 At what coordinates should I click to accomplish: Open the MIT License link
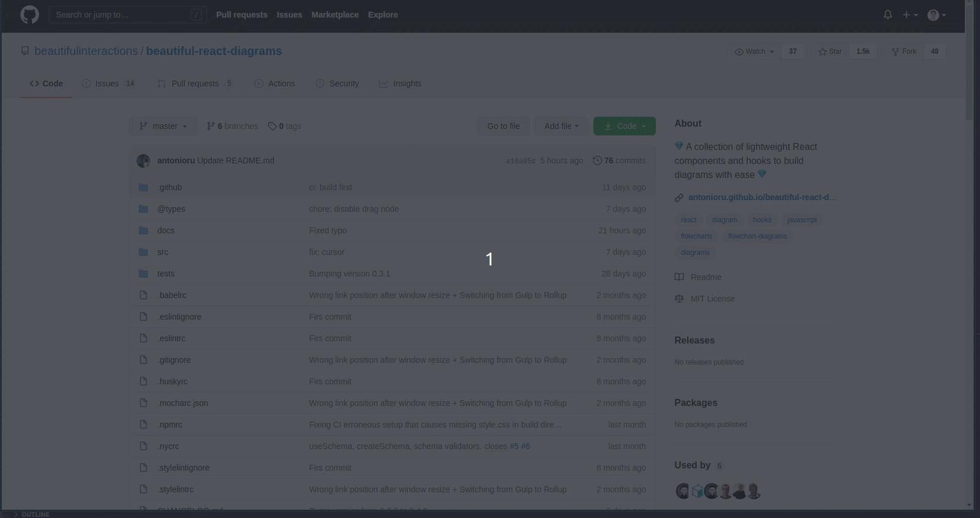point(713,299)
